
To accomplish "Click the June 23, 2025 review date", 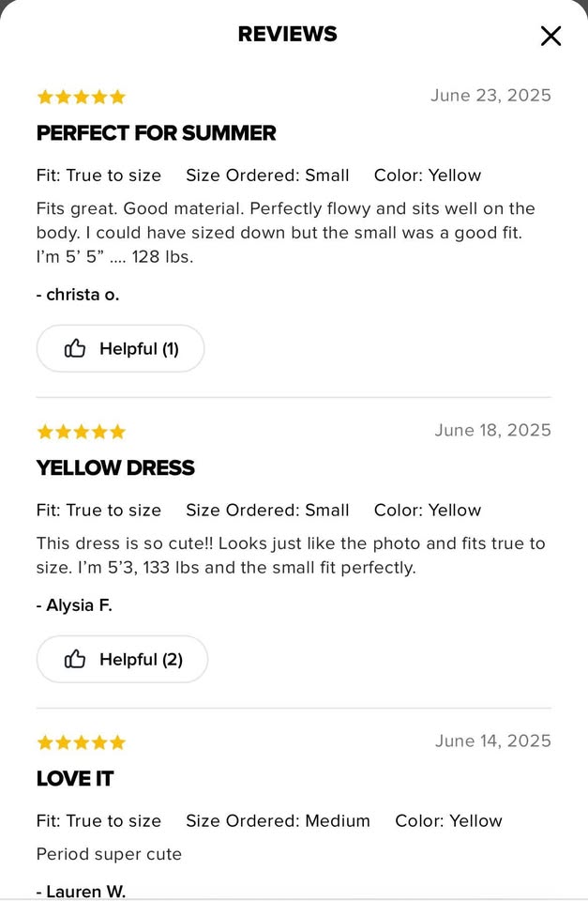I will [x=490, y=95].
